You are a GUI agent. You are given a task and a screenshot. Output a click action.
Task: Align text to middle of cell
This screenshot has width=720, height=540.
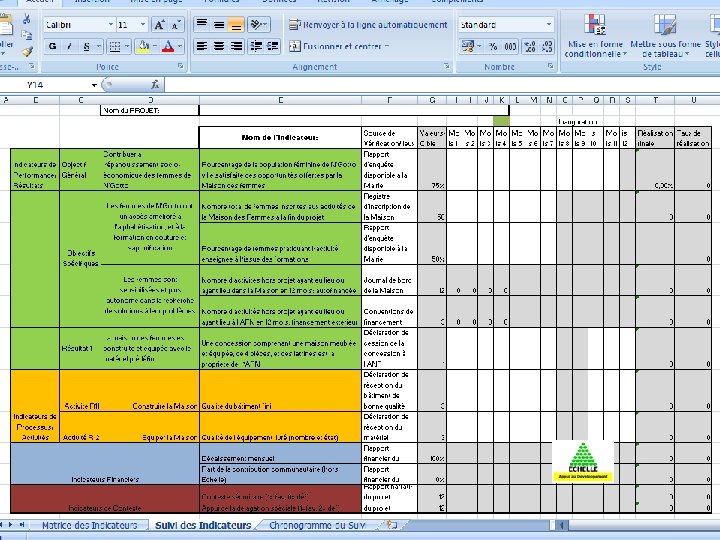tap(219, 25)
